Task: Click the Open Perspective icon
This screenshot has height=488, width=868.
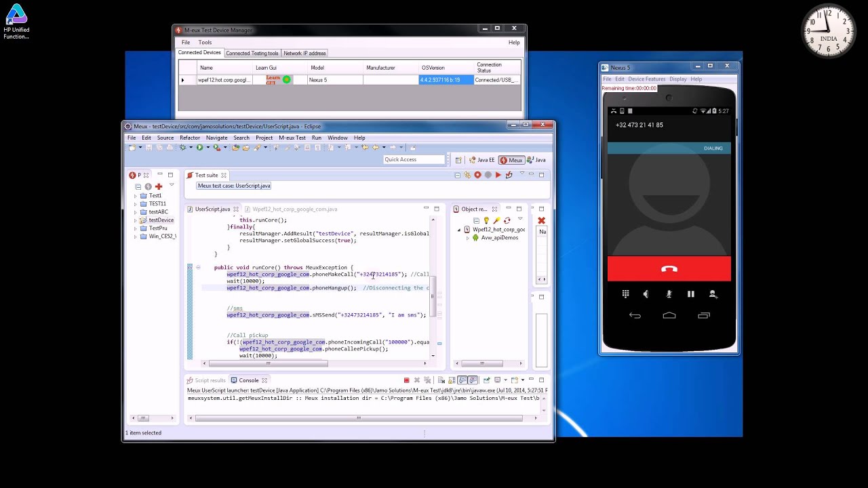Action: point(458,160)
